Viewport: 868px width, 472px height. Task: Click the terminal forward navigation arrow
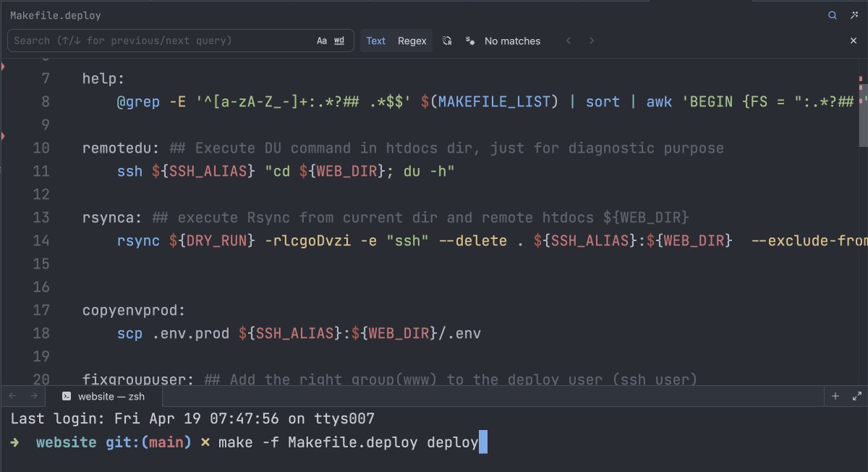click(34, 396)
